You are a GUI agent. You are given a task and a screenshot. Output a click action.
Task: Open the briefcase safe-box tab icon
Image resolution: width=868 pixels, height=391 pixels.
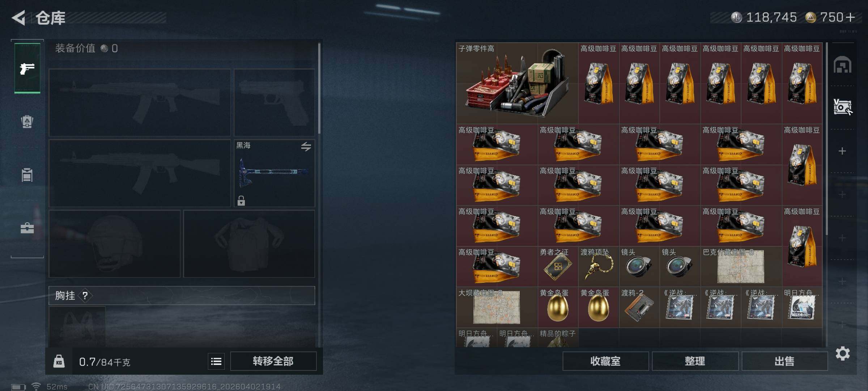point(27,228)
